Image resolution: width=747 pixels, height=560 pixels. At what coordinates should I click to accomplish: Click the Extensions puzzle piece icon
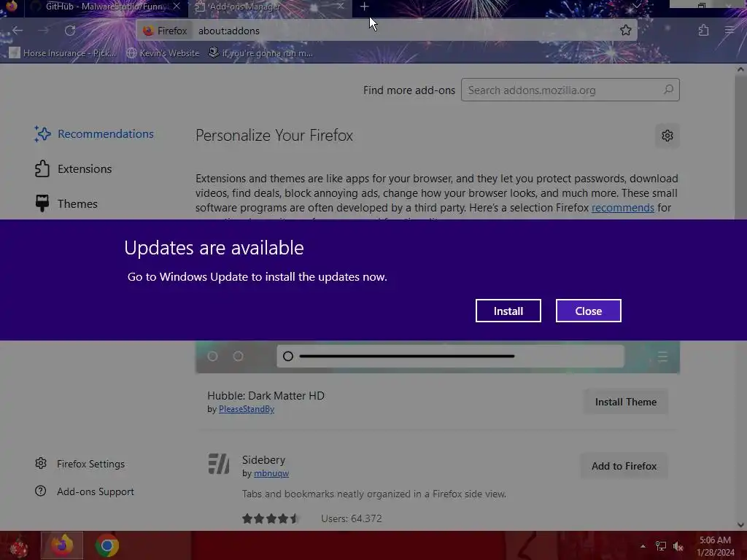pyautogui.click(x=42, y=168)
